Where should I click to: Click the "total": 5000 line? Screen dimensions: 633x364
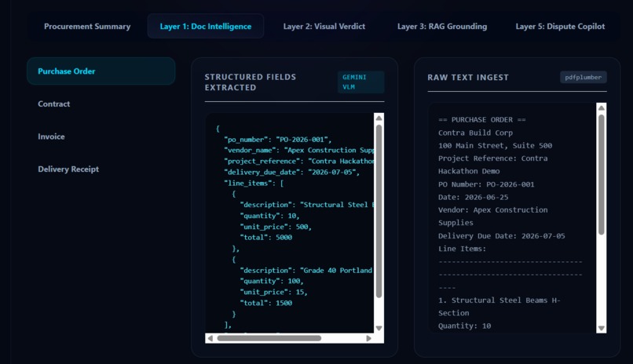coord(265,238)
